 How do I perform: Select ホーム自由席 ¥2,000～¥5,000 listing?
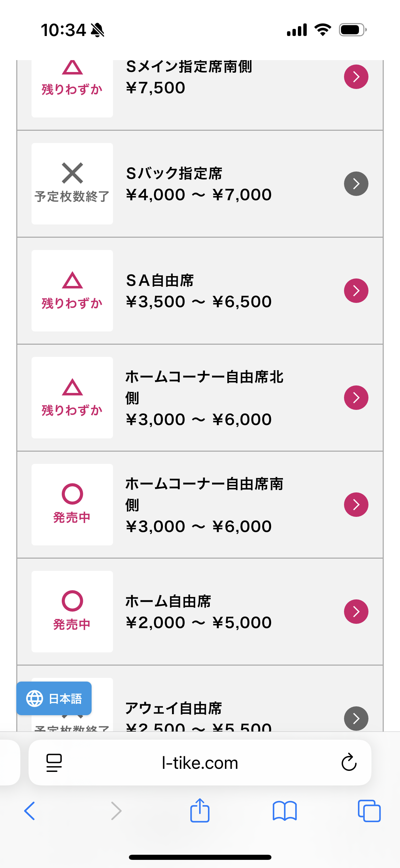coord(198,612)
